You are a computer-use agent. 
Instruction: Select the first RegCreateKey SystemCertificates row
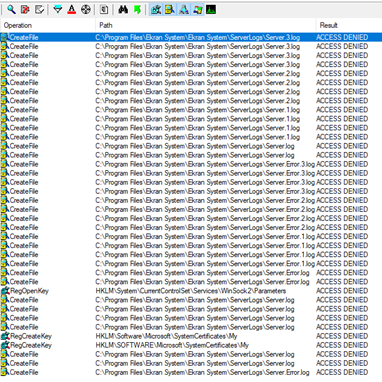click(191, 336)
